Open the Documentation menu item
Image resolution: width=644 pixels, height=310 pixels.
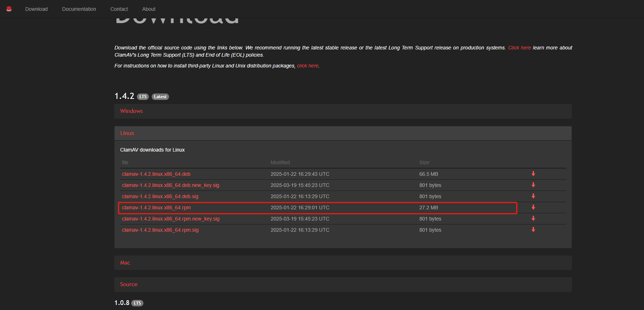79,9
